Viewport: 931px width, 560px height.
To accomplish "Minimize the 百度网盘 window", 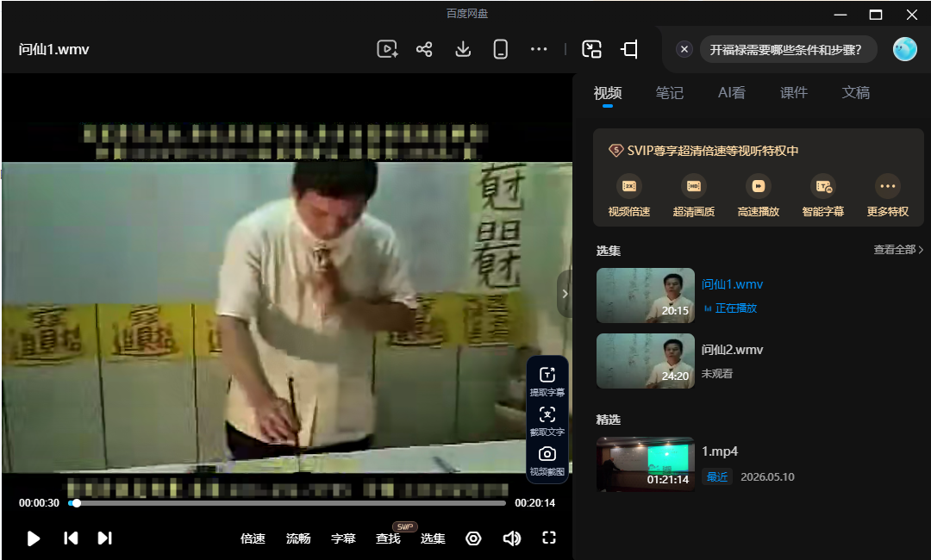I will coord(840,15).
